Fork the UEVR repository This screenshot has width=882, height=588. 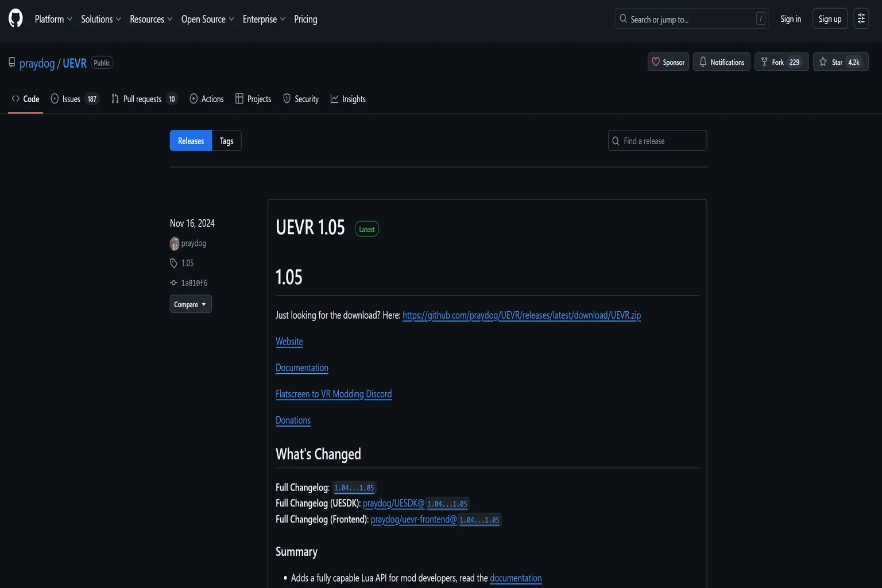coord(782,62)
